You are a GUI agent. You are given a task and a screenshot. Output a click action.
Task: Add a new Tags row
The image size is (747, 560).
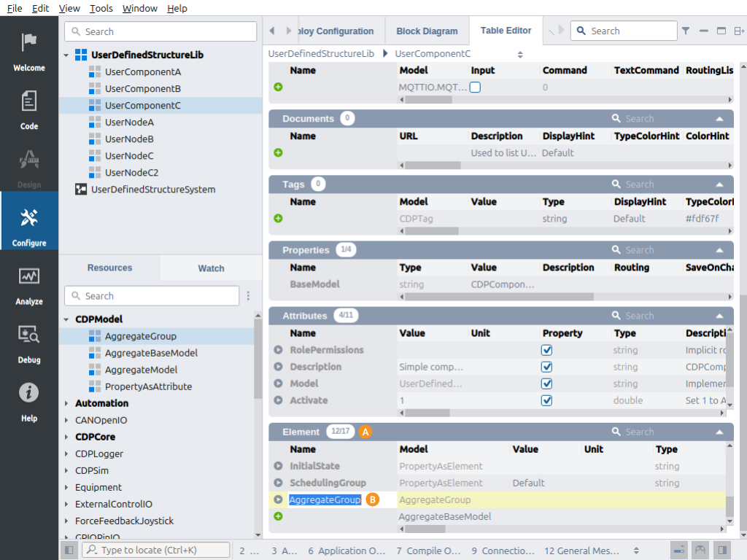pyautogui.click(x=278, y=219)
